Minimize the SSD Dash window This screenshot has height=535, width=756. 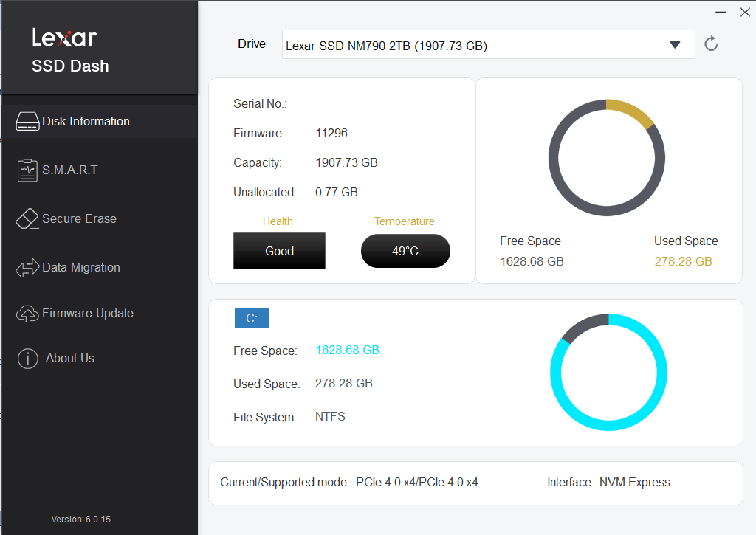pos(721,13)
